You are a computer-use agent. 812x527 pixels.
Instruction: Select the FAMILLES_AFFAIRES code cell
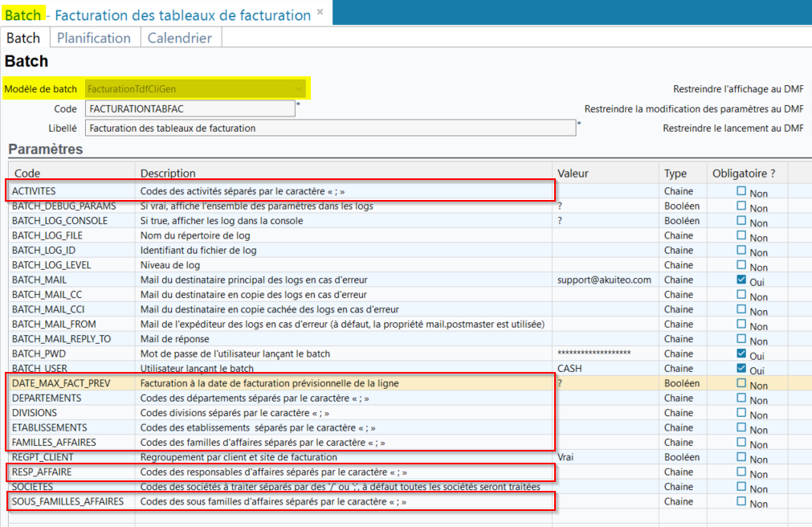tap(71, 443)
